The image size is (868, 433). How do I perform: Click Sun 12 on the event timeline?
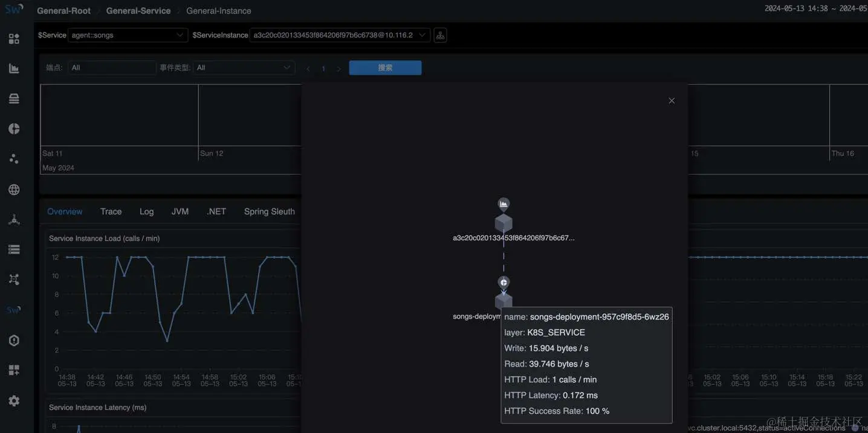212,153
